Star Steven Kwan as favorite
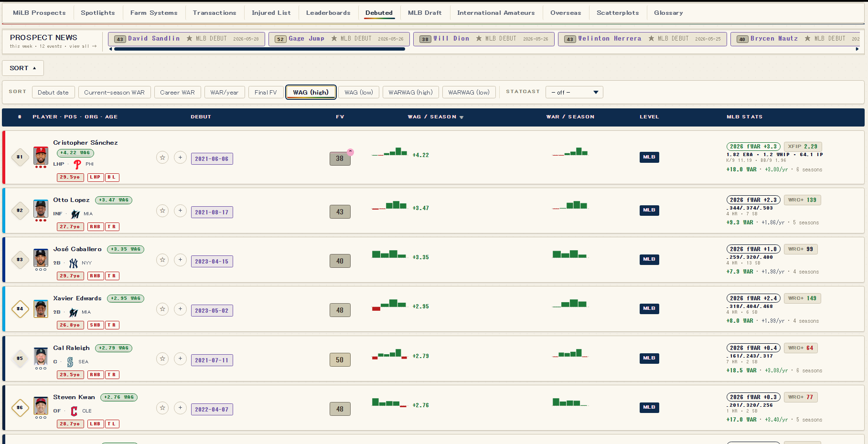Image resolution: width=868 pixels, height=444 pixels. (x=162, y=408)
